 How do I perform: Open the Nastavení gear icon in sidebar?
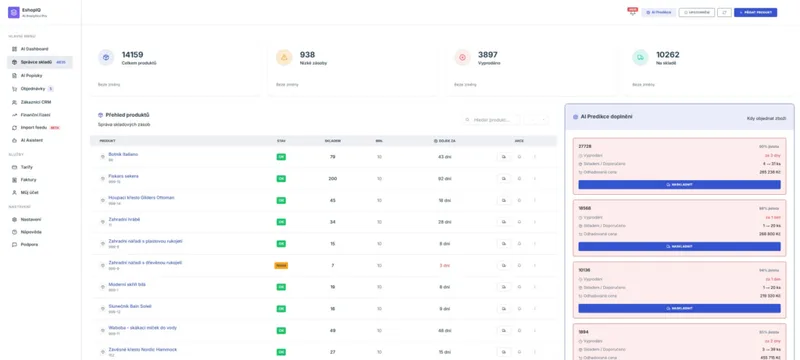point(14,219)
